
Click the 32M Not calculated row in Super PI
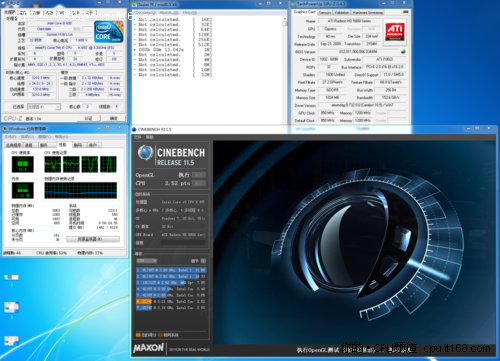[x=173, y=75]
